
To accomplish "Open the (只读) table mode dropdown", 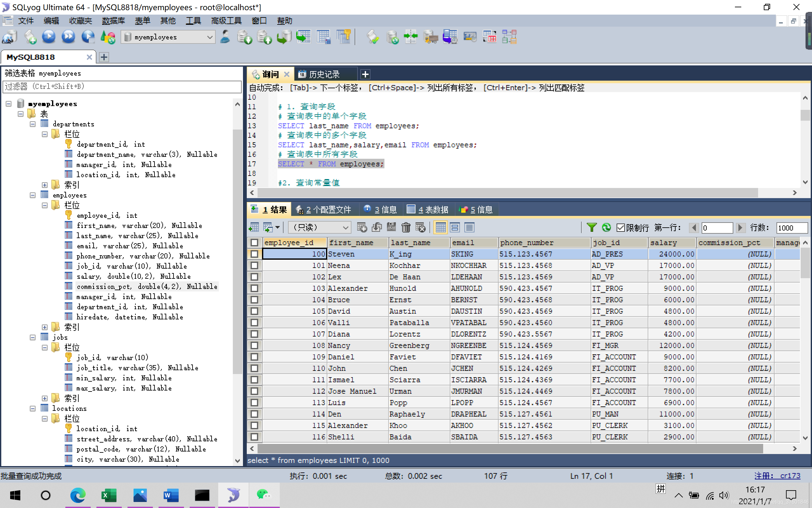I will (x=320, y=227).
